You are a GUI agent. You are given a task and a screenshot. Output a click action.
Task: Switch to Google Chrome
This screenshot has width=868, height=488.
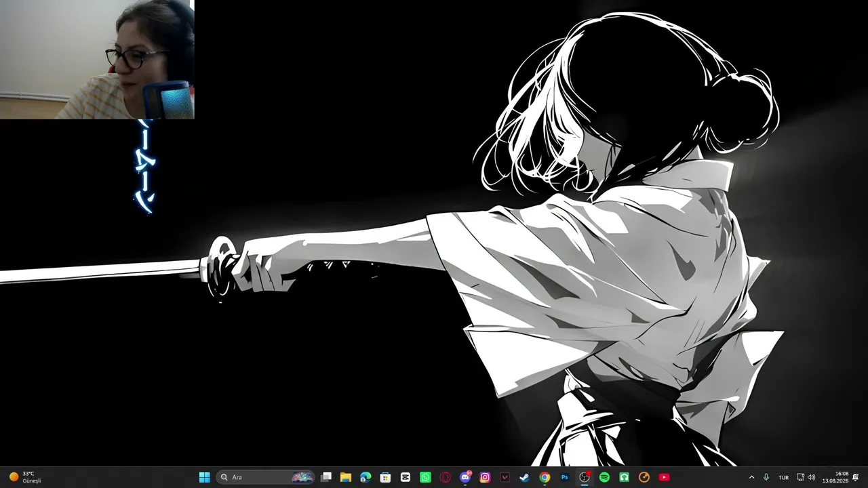545,477
